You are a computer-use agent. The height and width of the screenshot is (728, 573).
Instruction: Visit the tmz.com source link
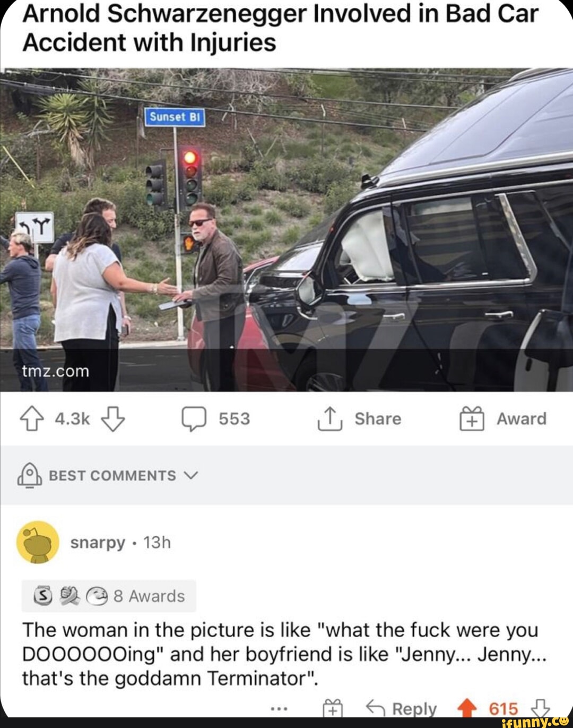[x=56, y=371]
